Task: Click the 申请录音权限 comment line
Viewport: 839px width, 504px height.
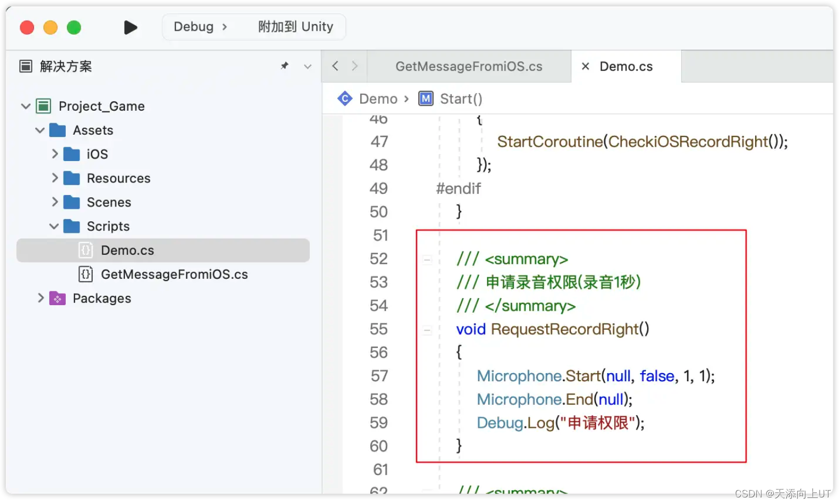Action: point(549,282)
